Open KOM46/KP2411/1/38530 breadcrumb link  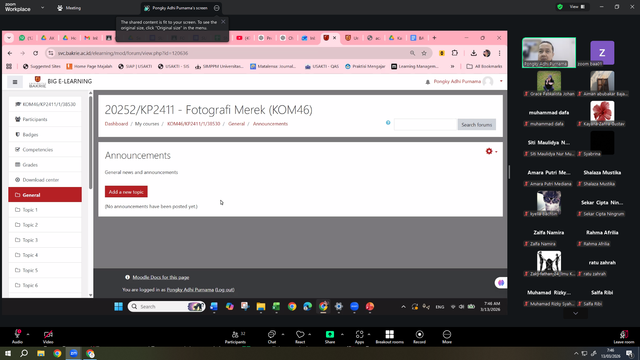(x=193, y=124)
